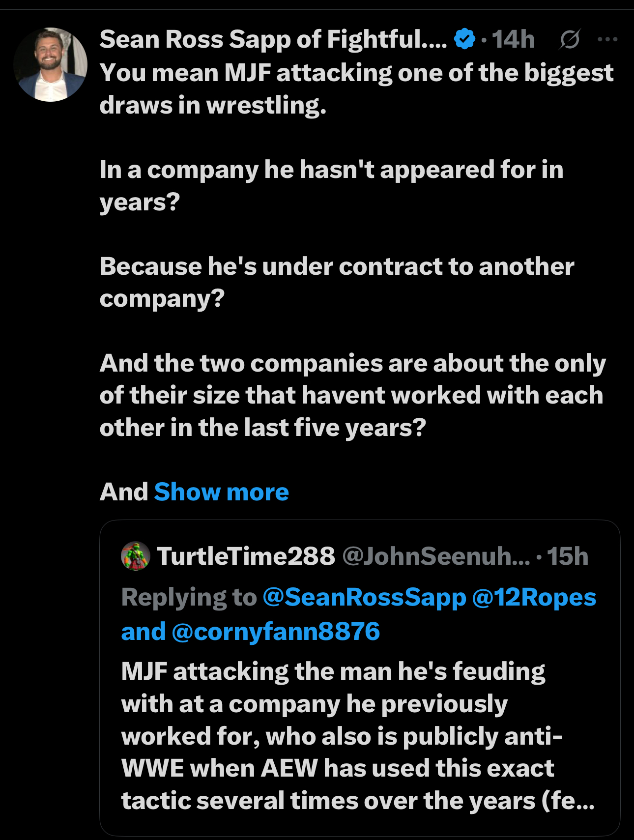Click the "under contract to another company" paragraph
Screen dimensions: 634x840
click(337, 283)
